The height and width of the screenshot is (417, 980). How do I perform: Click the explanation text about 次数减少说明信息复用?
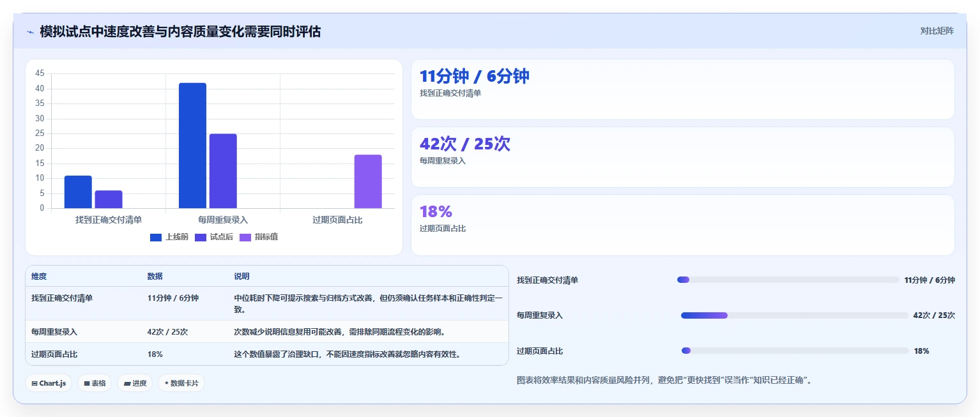[x=339, y=332]
